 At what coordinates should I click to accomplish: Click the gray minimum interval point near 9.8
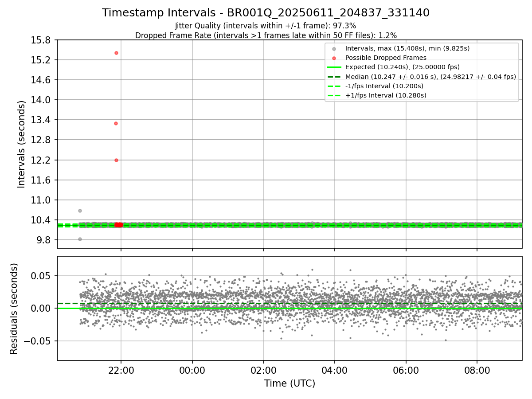(80, 239)
